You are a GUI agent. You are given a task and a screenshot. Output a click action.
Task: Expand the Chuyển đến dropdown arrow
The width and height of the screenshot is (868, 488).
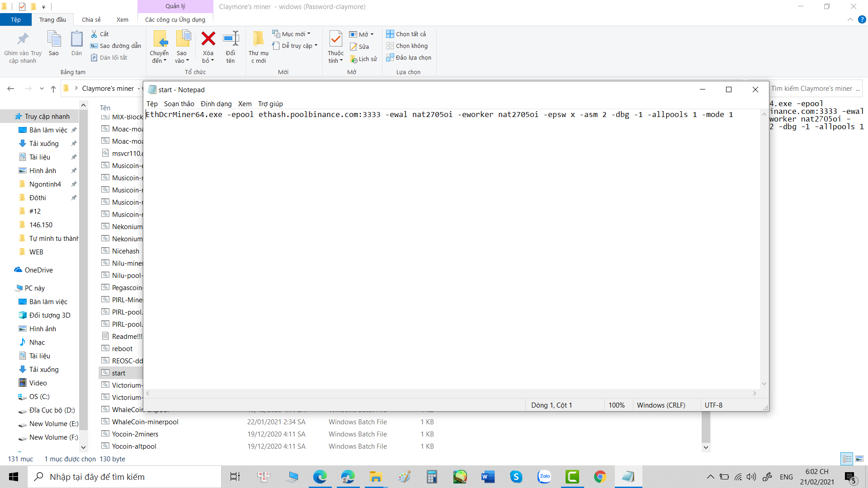pos(165,61)
